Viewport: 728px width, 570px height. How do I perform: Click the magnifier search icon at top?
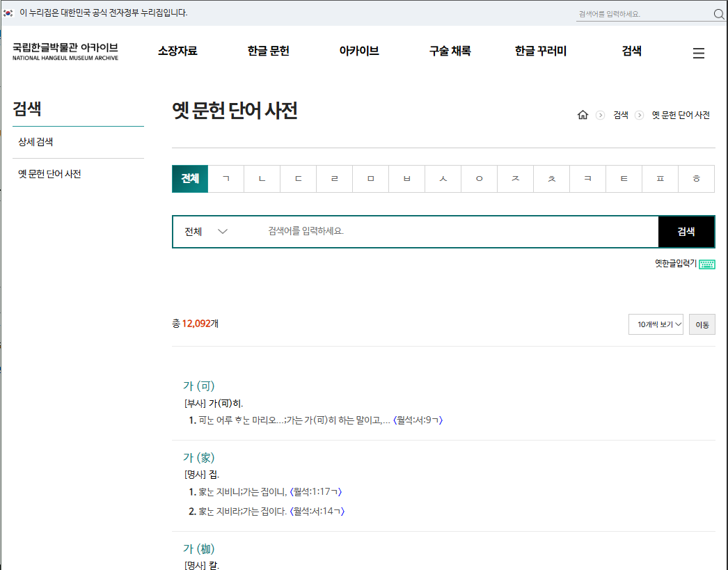click(x=719, y=14)
